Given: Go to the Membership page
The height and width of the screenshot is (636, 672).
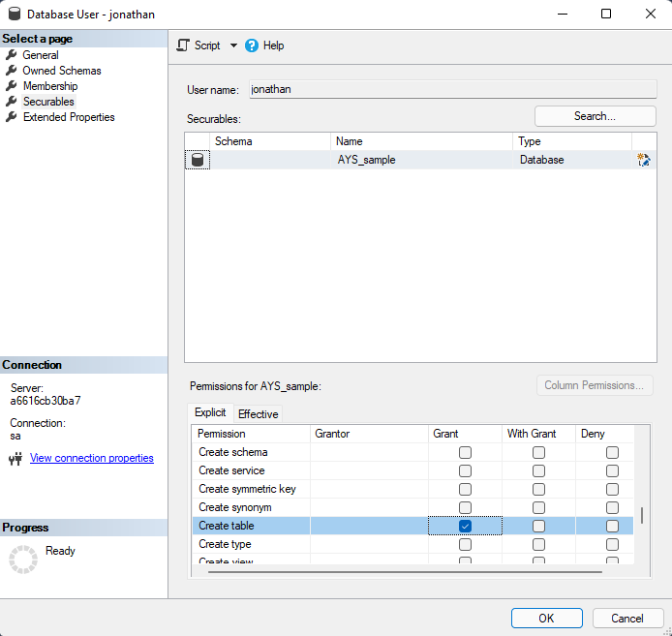Looking at the screenshot, I should (x=50, y=86).
